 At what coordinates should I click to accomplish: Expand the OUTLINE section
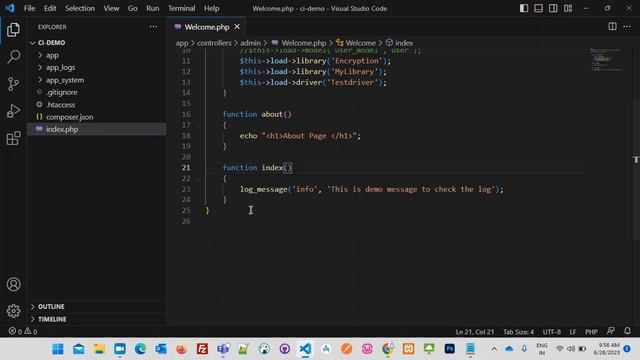tap(97, 307)
